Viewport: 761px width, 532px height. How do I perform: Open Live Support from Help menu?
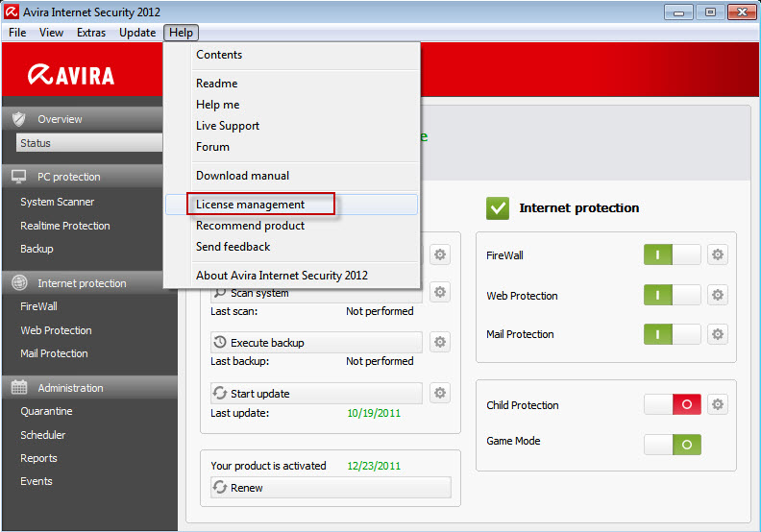pos(292,126)
